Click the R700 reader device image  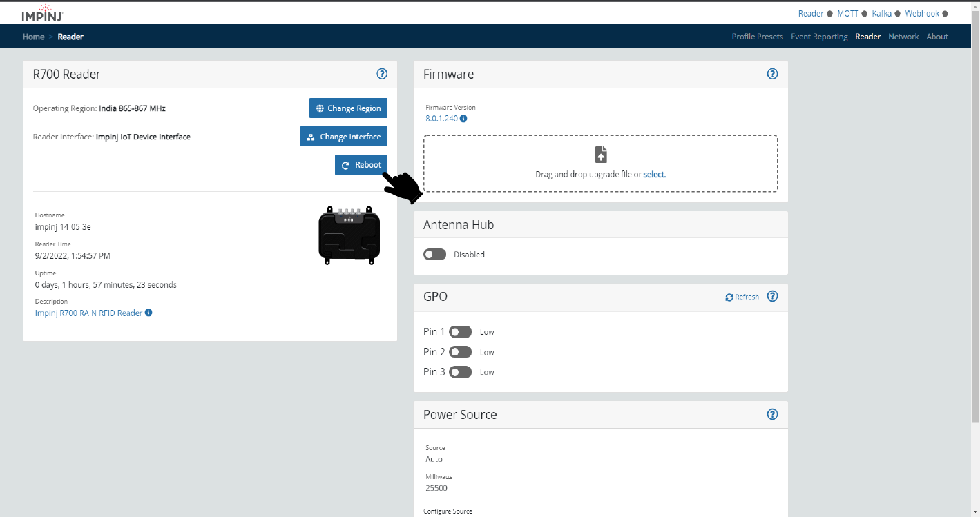[x=349, y=236]
